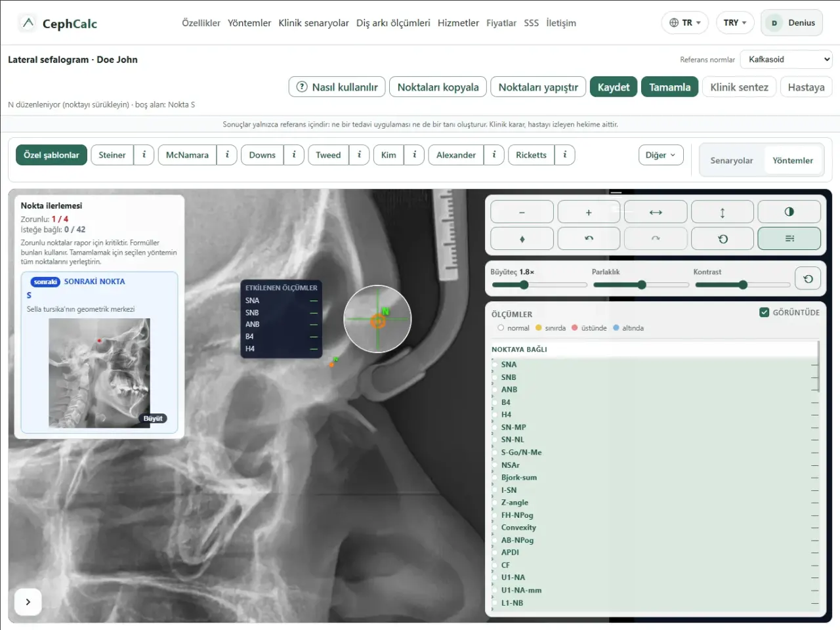Open the Denius user account menu
The width and height of the screenshot is (840, 630).
click(791, 23)
